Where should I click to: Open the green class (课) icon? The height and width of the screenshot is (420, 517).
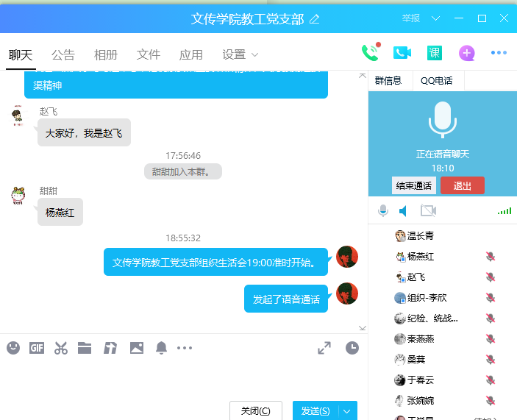(434, 52)
